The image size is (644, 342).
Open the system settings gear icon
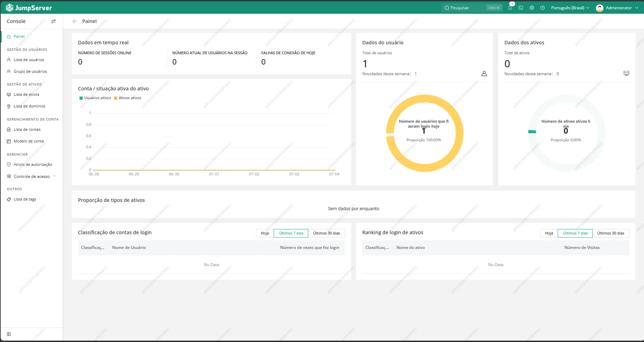532,8
